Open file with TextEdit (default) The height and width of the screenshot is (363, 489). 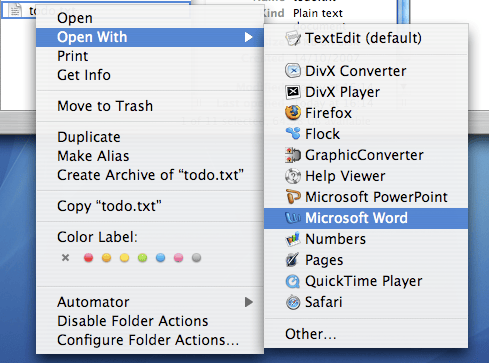click(366, 38)
